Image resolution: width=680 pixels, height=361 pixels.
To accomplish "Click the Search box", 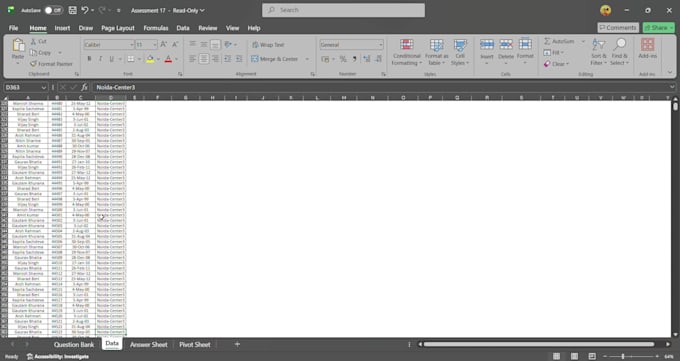I will point(343,10).
